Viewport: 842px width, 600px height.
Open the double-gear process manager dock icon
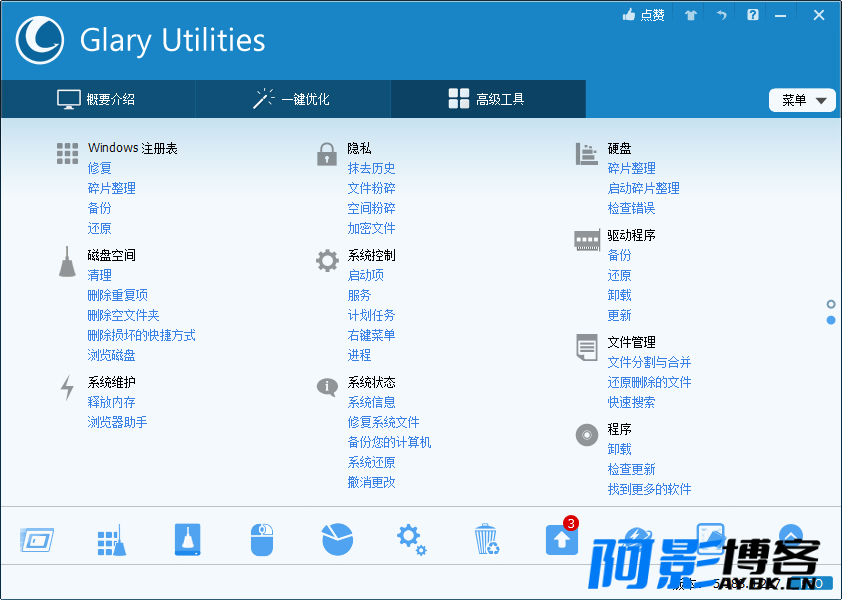[x=411, y=540]
